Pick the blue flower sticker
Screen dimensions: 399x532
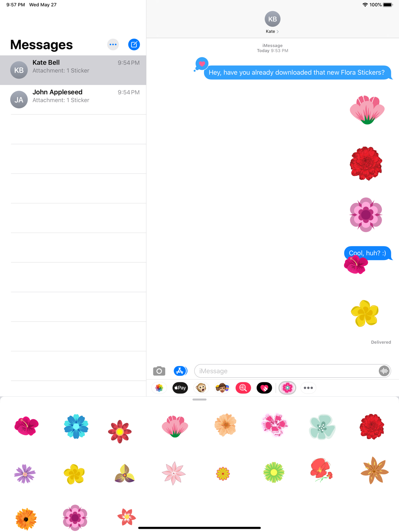coord(76,427)
